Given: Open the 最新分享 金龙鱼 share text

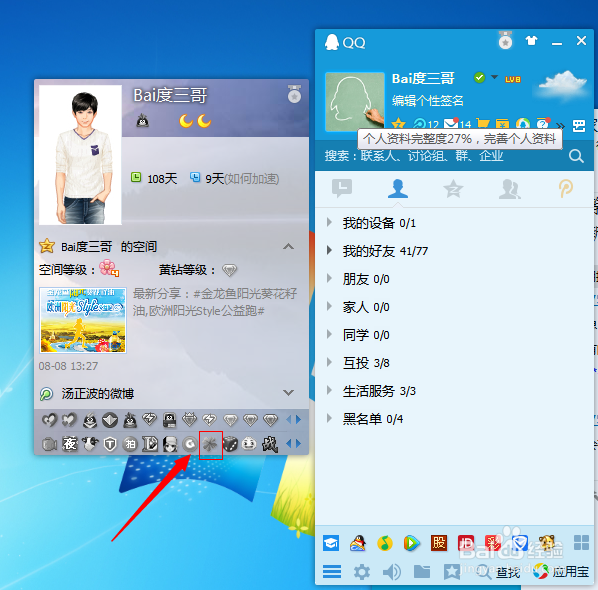Looking at the screenshot, I should [x=215, y=302].
